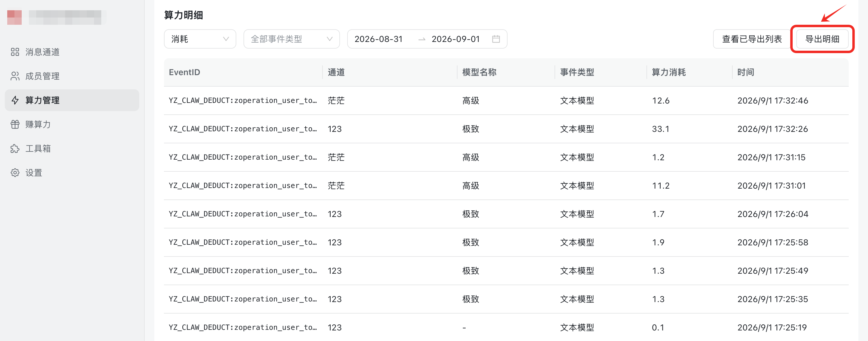Click time 2026/9/1 17:31:15

771,157
